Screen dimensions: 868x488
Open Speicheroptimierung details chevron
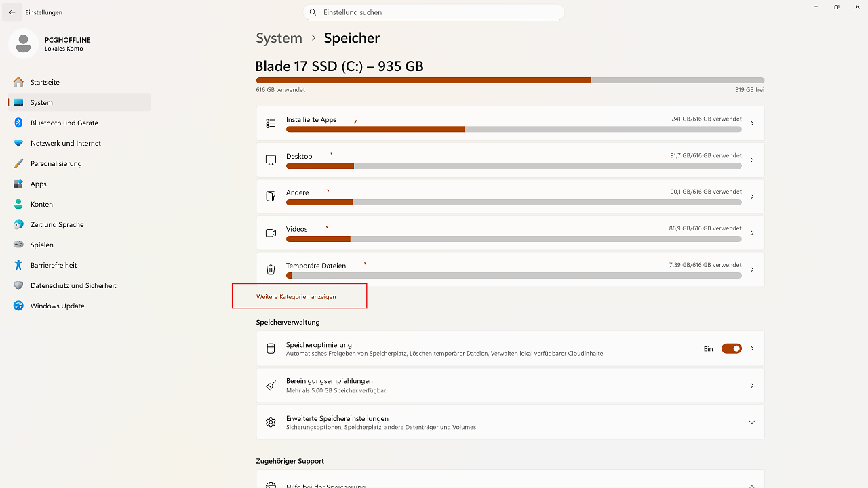coord(751,348)
